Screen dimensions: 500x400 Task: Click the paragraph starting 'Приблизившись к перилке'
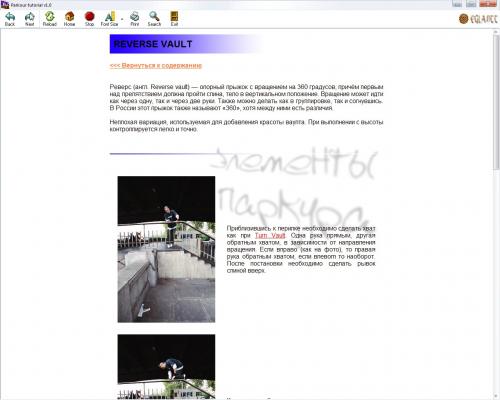click(301, 249)
